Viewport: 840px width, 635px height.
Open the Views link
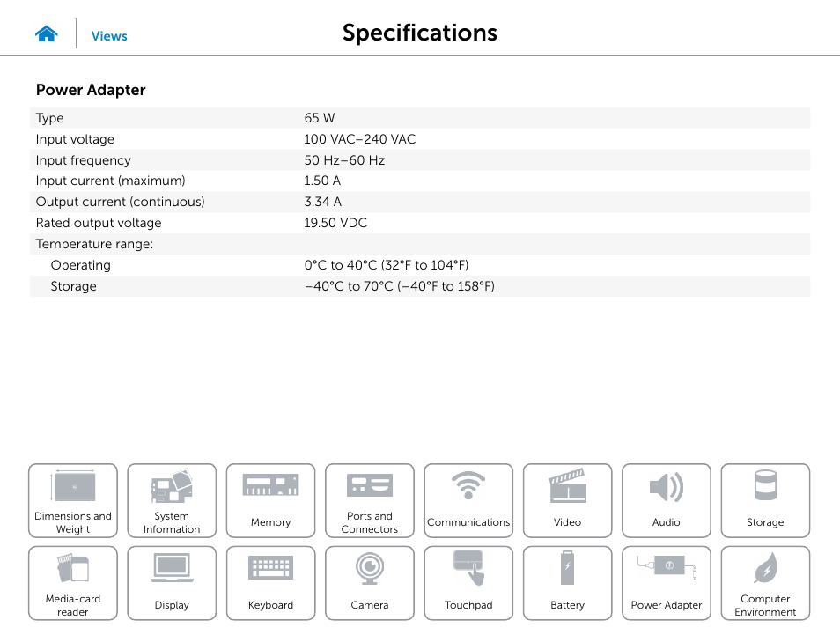[109, 36]
